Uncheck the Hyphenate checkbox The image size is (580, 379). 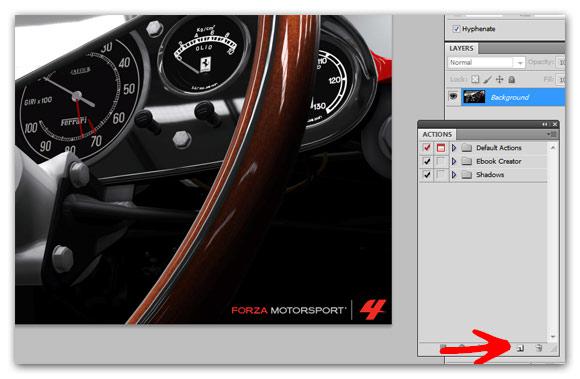coord(456,29)
